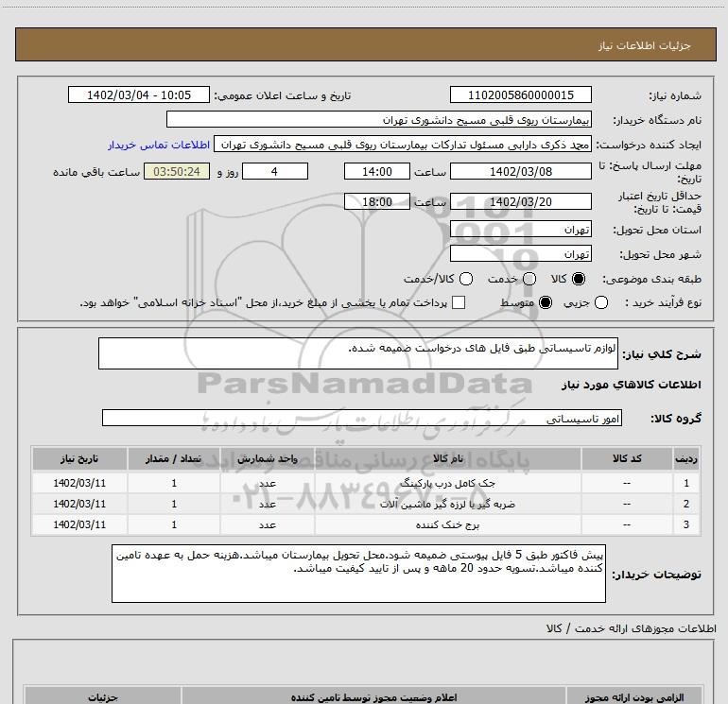Click the price validity date 1402/03/20 field
The width and height of the screenshot is (728, 704).
point(520,202)
